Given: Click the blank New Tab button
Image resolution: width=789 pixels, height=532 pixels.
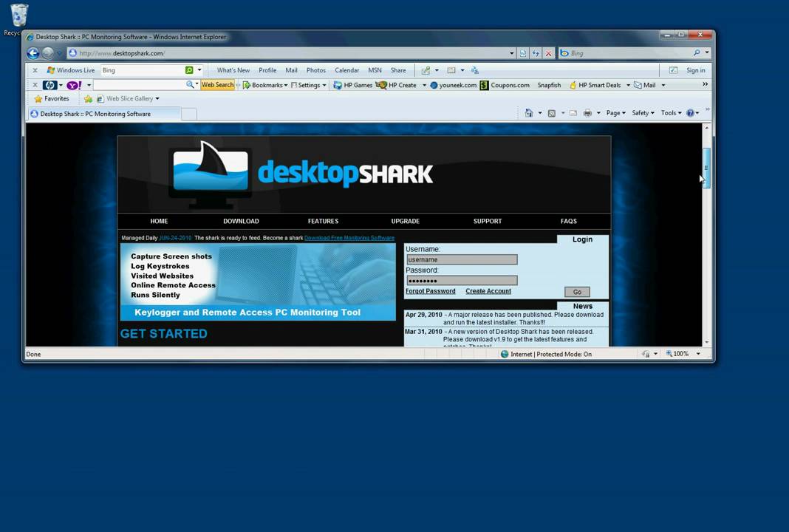Looking at the screenshot, I should [188, 115].
